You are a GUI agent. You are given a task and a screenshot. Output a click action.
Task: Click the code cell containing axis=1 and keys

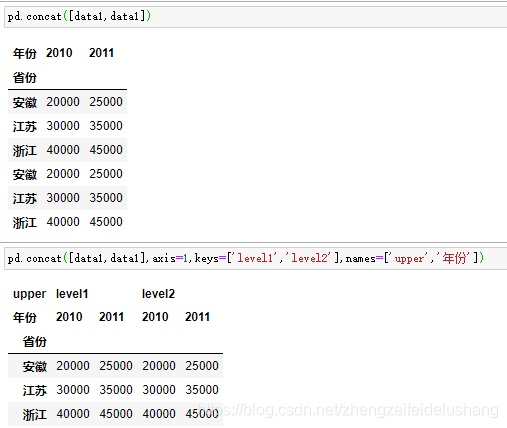point(256,258)
